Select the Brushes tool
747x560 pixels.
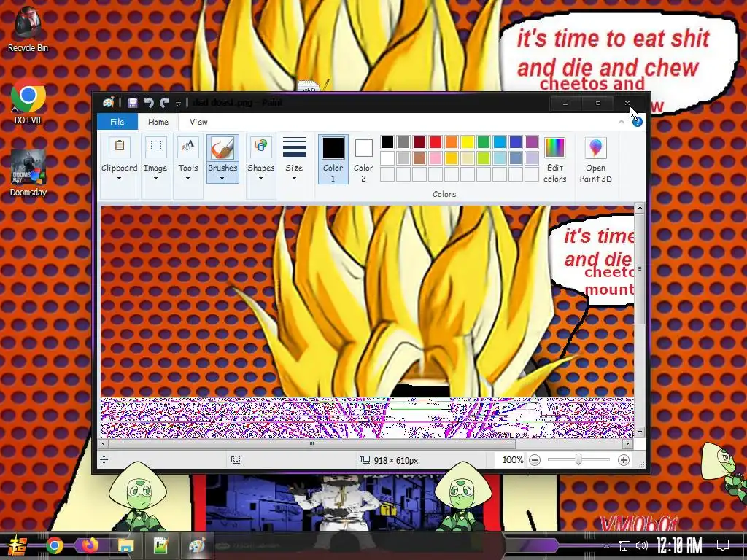click(x=222, y=159)
